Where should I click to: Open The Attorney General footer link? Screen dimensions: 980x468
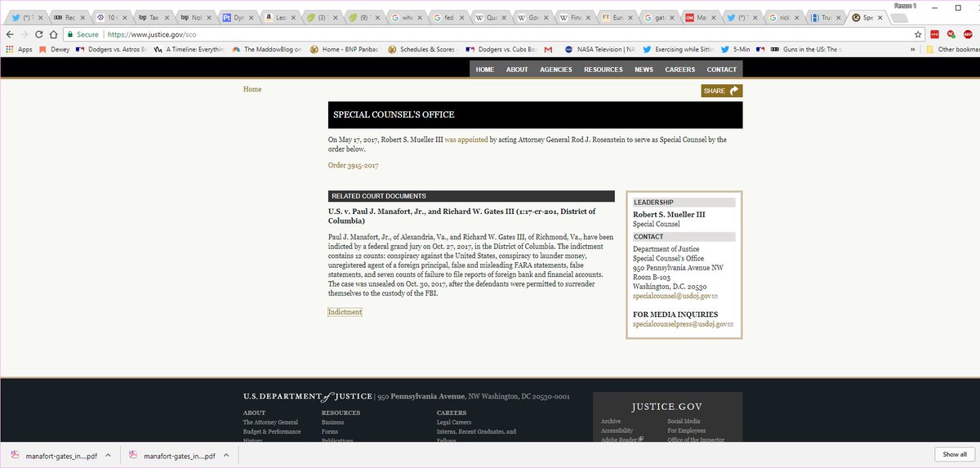270,422
